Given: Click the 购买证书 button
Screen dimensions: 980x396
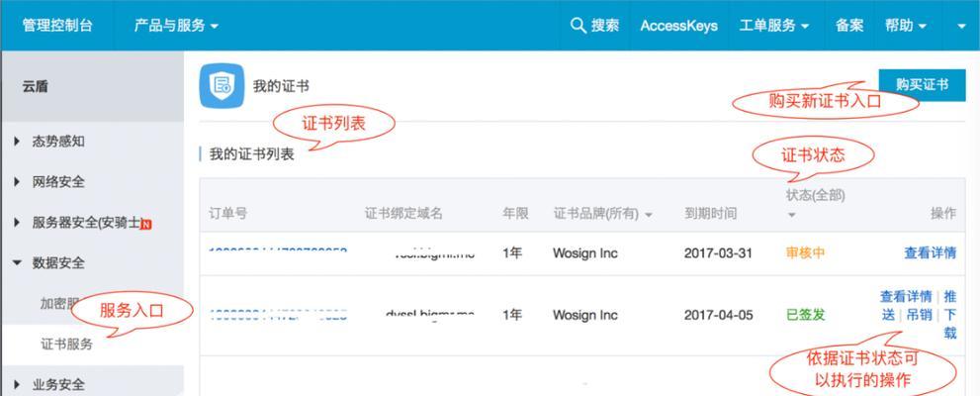Looking at the screenshot, I should point(922,85).
